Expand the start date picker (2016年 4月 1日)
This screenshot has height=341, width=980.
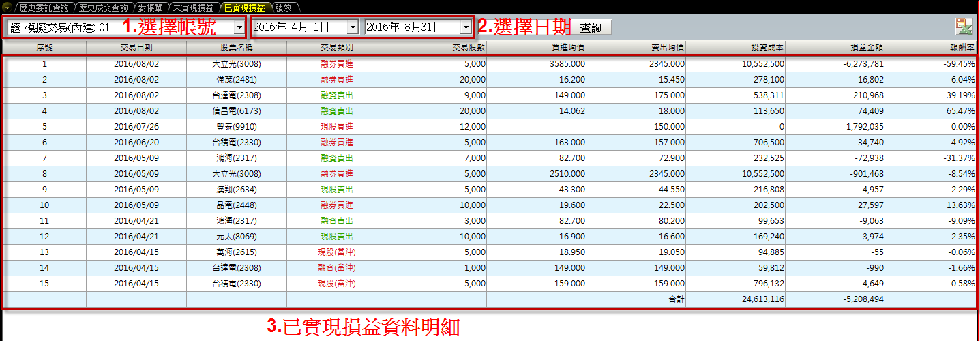[352, 27]
